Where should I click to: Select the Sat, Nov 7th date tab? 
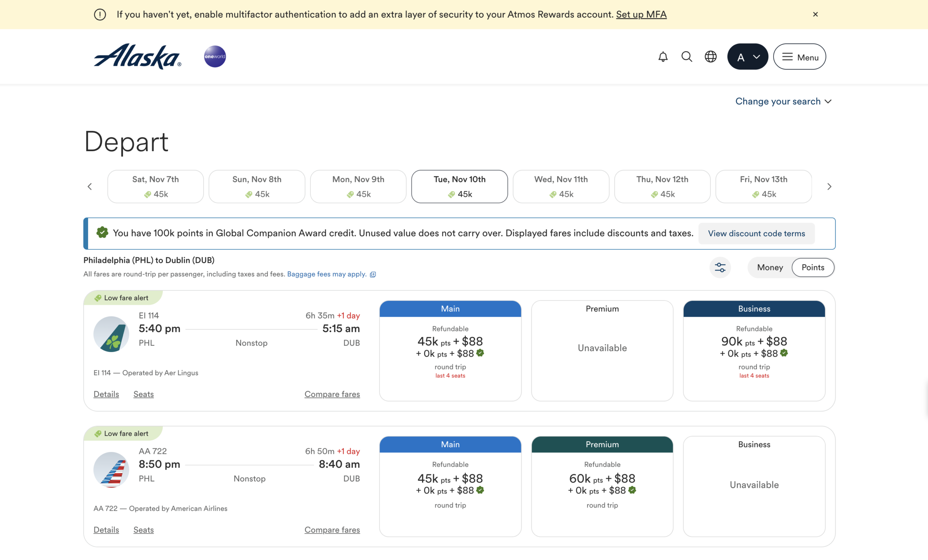pyautogui.click(x=156, y=186)
